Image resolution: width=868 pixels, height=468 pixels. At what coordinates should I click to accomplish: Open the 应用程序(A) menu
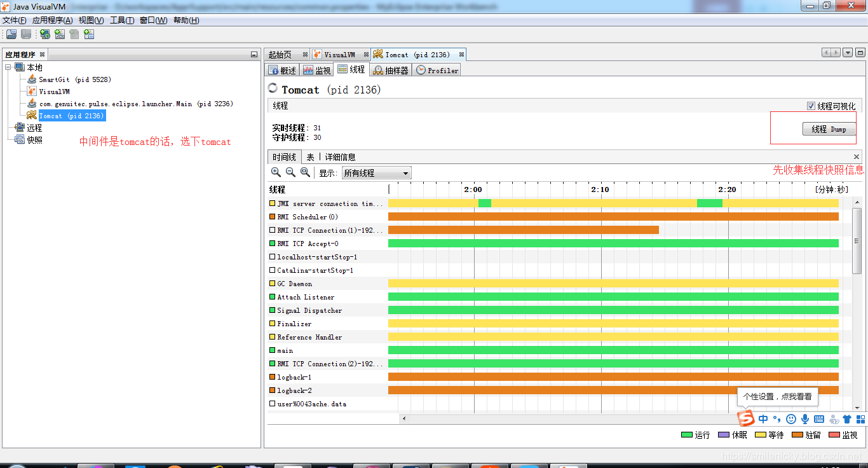click(x=53, y=20)
